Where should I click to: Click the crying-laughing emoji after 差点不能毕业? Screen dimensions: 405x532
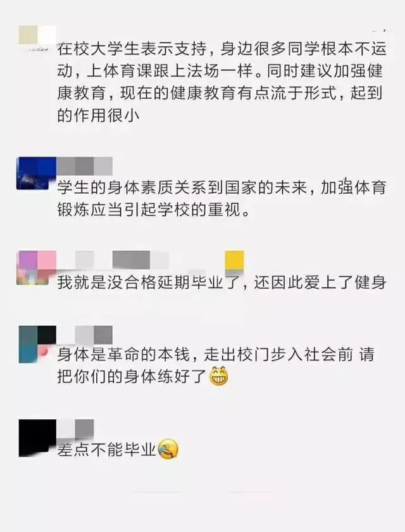tap(168, 449)
